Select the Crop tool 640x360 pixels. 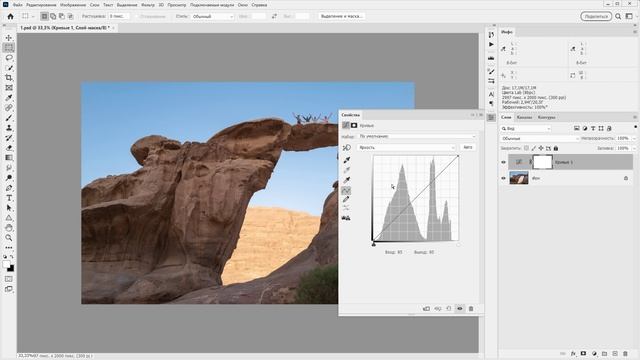tap(9, 78)
